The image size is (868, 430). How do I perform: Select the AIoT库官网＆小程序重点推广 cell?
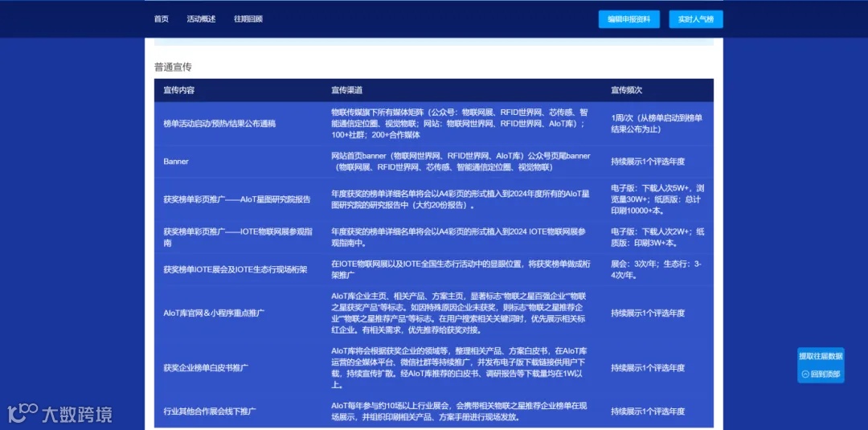pyautogui.click(x=214, y=313)
